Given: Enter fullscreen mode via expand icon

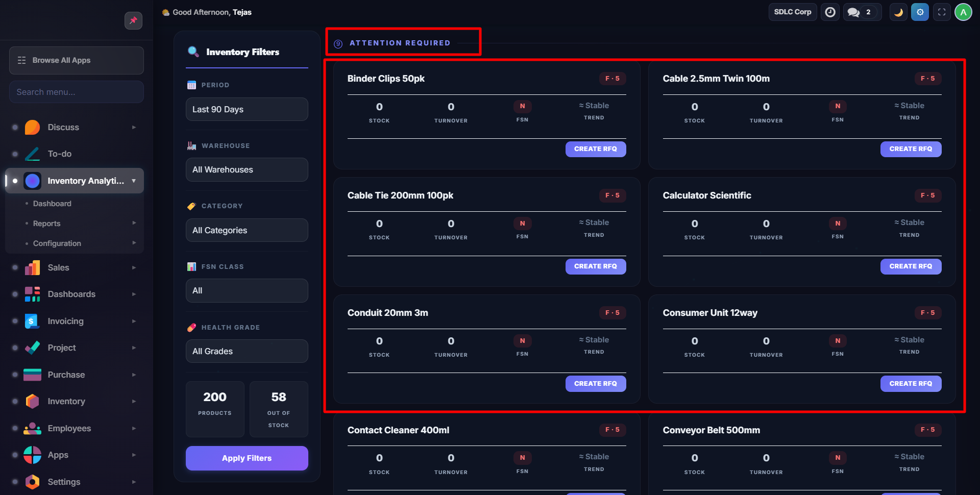Looking at the screenshot, I should click(x=942, y=12).
